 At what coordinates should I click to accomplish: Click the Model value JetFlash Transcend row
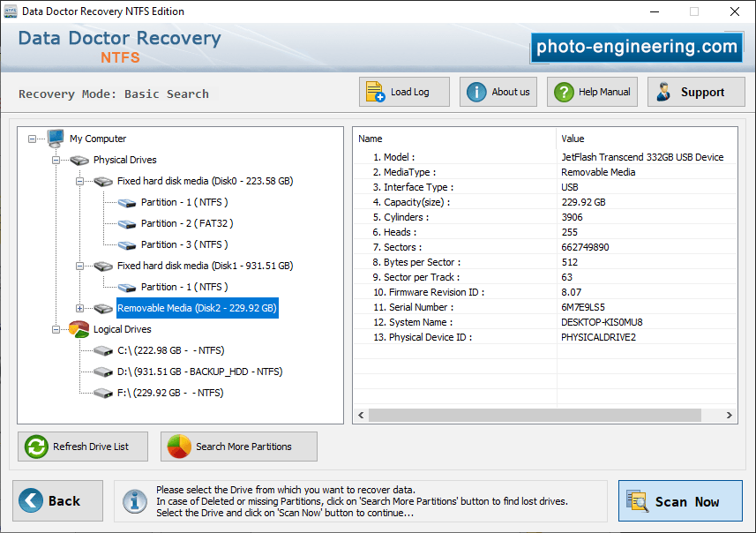click(642, 157)
